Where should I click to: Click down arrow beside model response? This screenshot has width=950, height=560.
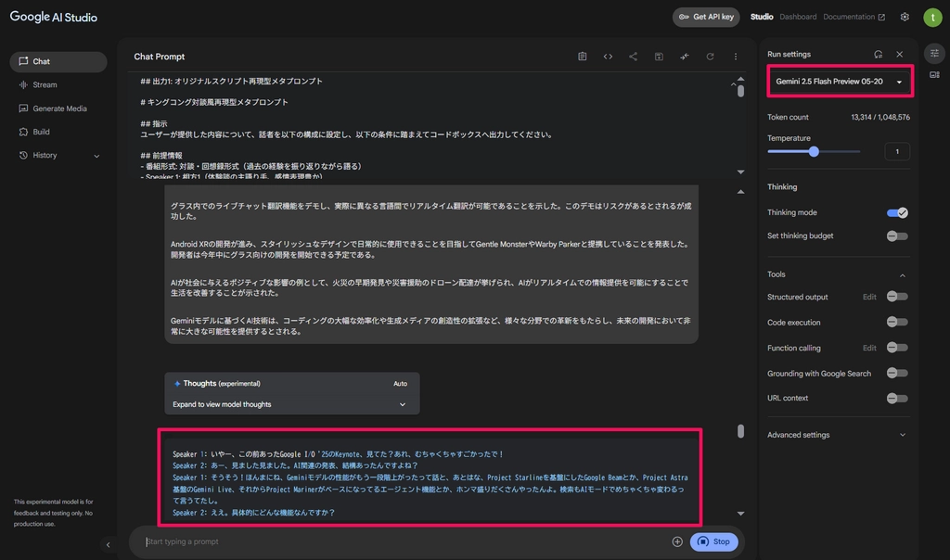(740, 514)
